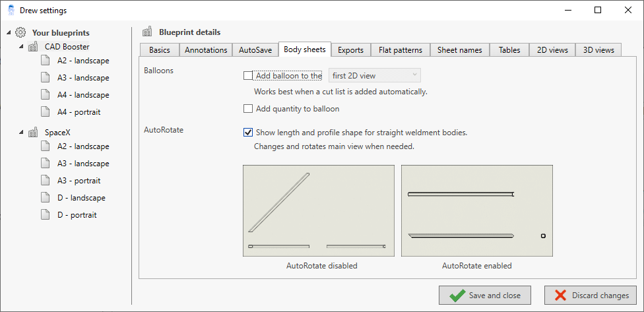644x312 pixels.
Task: Click the gear icon beside Your blueprints
Action: coord(20,32)
